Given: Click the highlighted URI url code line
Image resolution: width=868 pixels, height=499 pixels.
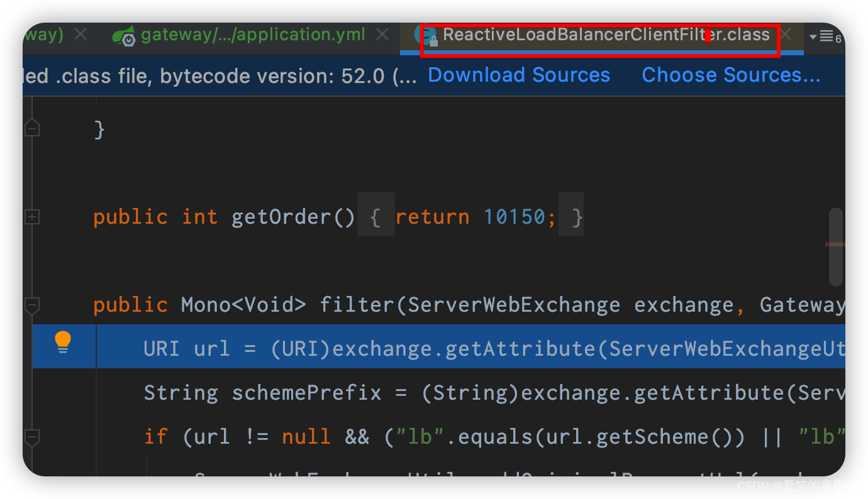Looking at the screenshot, I should [377, 348].
